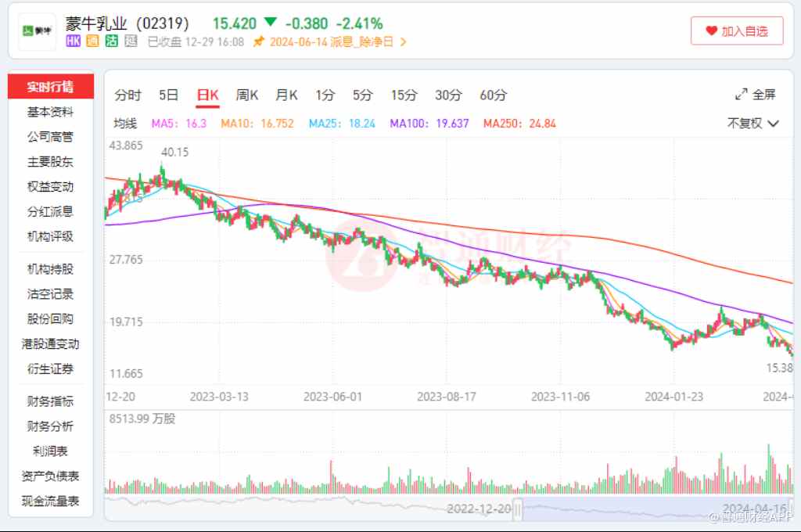Switch to the 周K weekly chart tab
Image resolution: width=801 pixels, height=532 pixels.
247,95
